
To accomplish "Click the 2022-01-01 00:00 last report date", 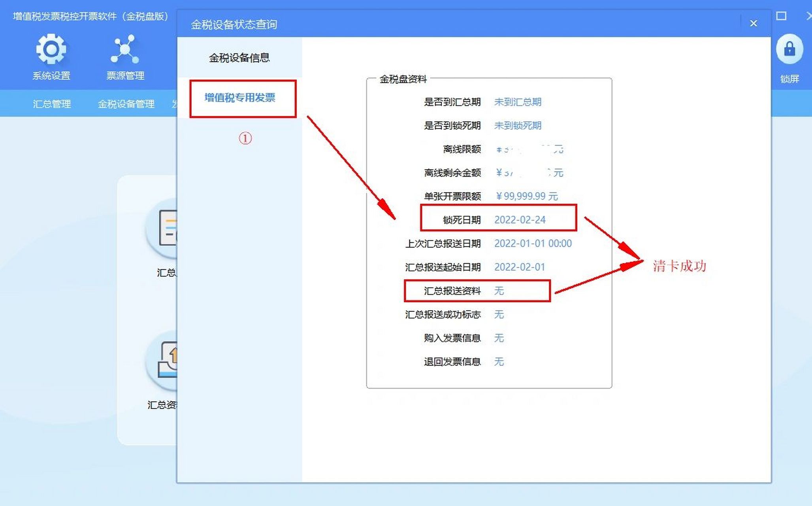I will click(x=533, y=244).
